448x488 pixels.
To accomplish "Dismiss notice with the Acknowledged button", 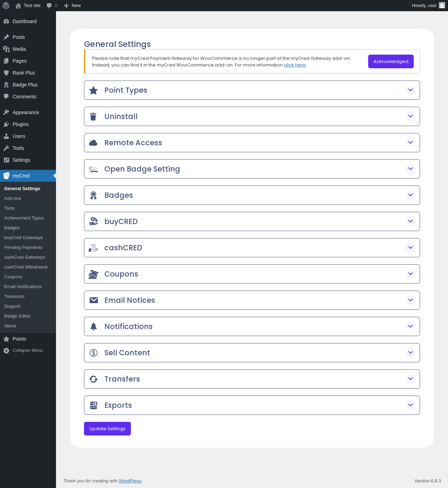I will pos(391,62).
